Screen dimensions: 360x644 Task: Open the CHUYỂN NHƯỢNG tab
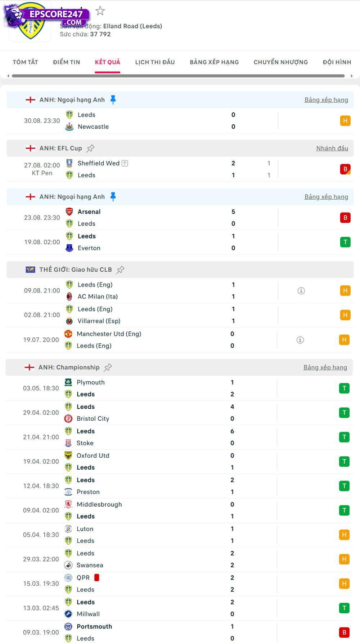[280, 62]
